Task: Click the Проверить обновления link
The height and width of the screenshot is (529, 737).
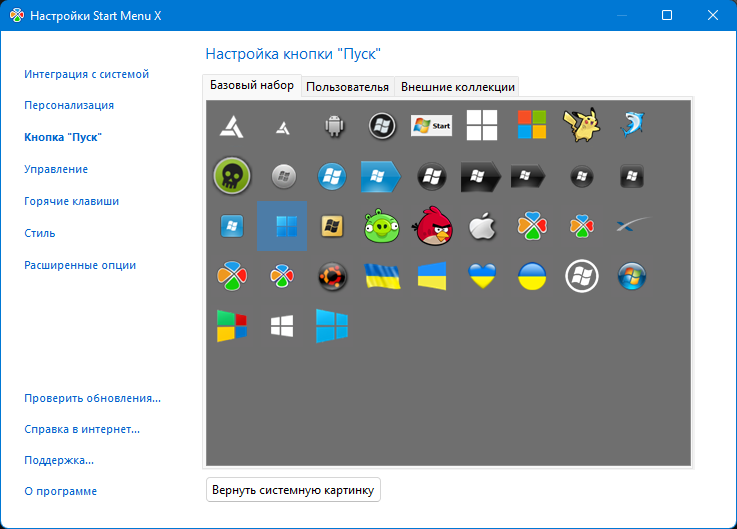Action: pyautogui.click(x=92, y=398)
